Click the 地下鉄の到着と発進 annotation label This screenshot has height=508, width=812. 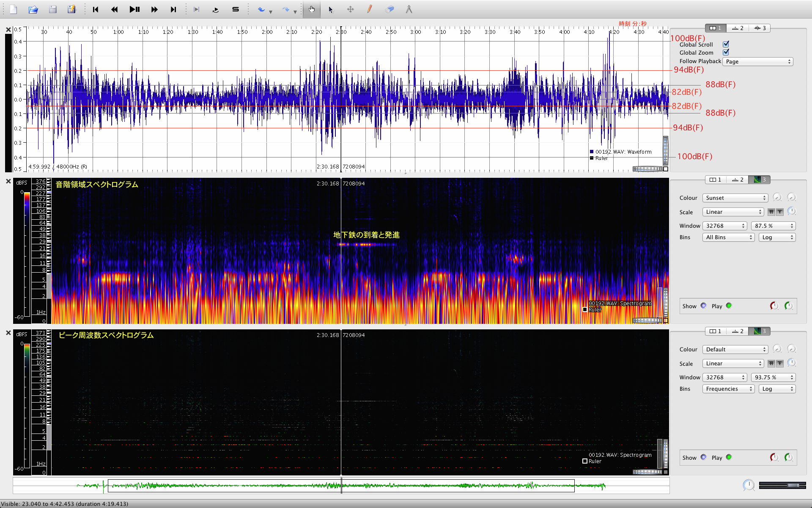point(366,235)
